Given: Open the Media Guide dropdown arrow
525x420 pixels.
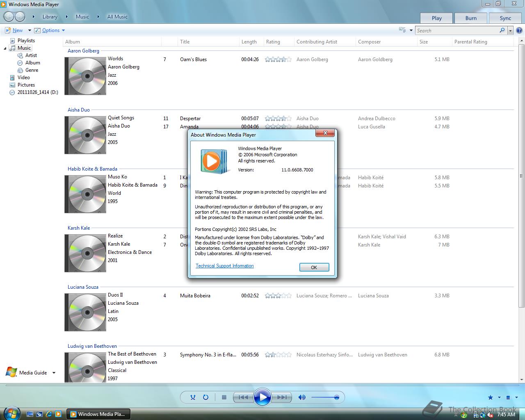Looking at the screenshot, I should tap(54, 373).
